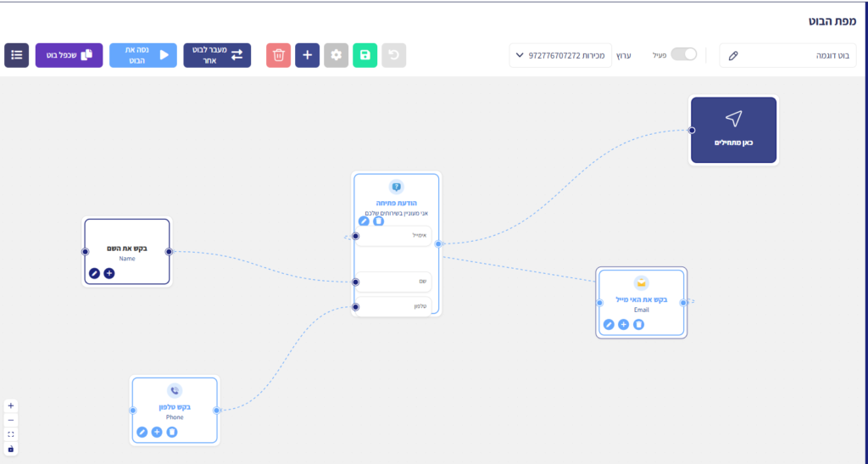Click the question bubble icon on הודעת פתיחה node
Screen dimensions: 868x464
(x=397, y=187)
